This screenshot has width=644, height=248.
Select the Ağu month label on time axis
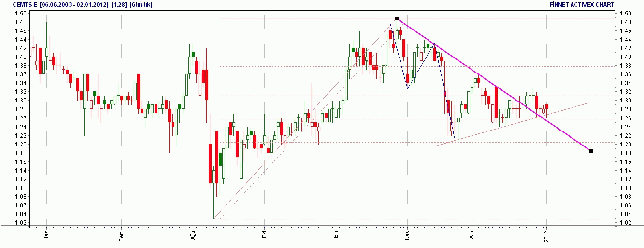[192, 236]
